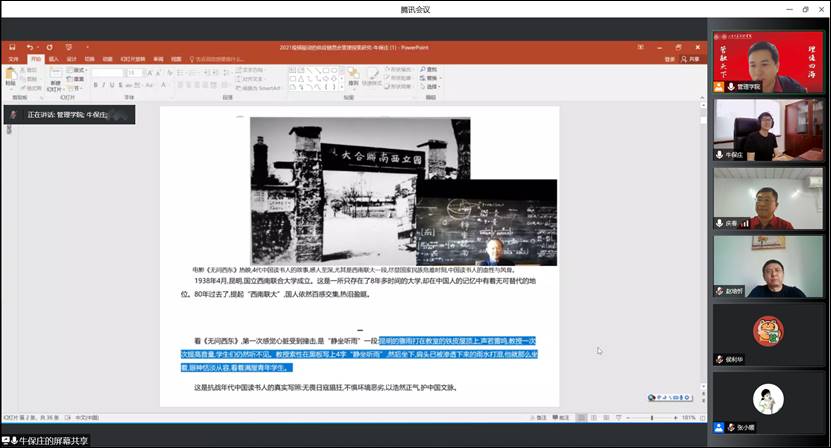Viewport: 831px width, 448px height.
Task: Click the Paste clipboard icon
Action: pyautogui.click(x=11, y=76)
